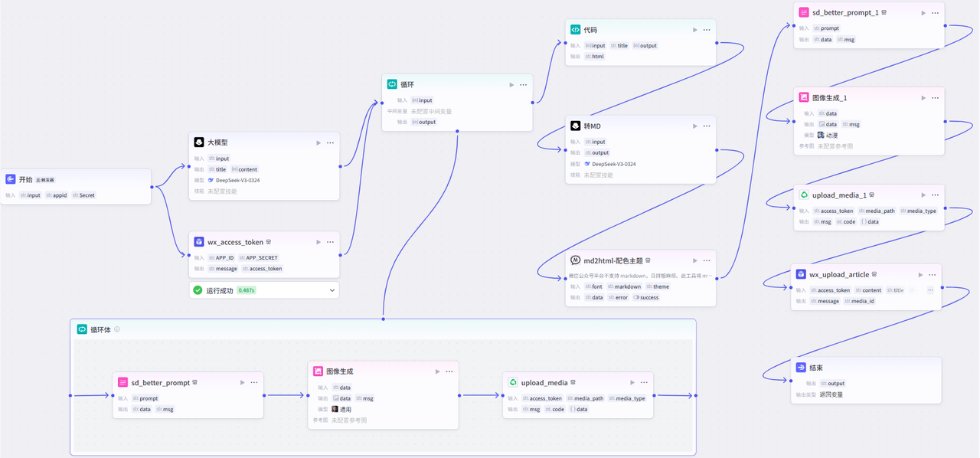Click the 大模型 node icon
980x458 pixels.
click(x=199, y=142)
